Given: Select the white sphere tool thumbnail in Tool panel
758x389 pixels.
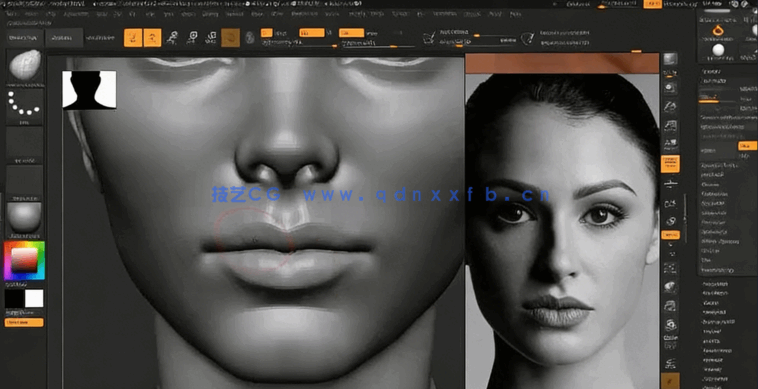Looking at the screenshot, I should (718, 49).
